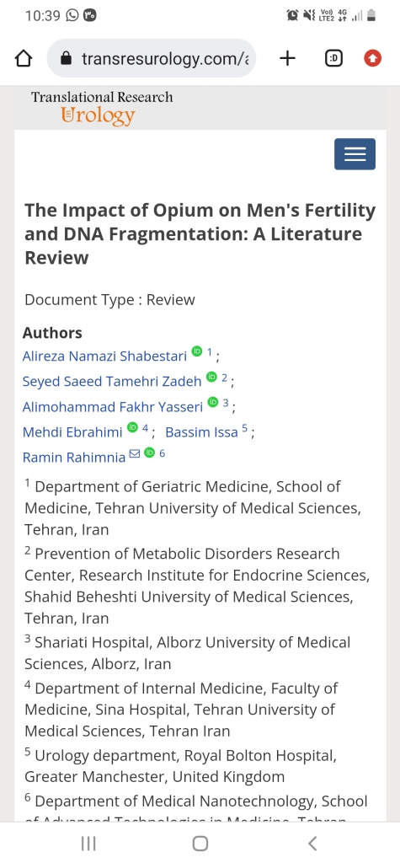Open ORCID icon beside Alimohammad Fakhr Yasseri
Image resolution: width=400 pixels, height=868 pixels.
(x=213, y=403)
